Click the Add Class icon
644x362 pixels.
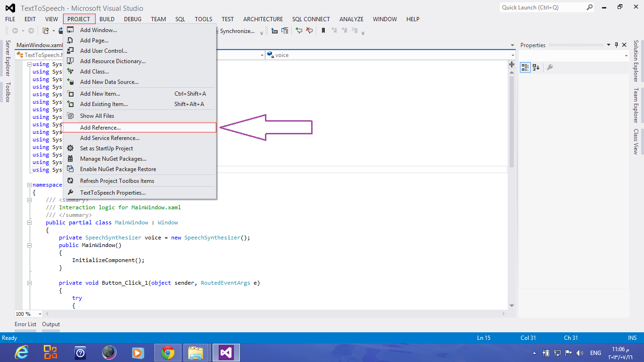point(70,71)
